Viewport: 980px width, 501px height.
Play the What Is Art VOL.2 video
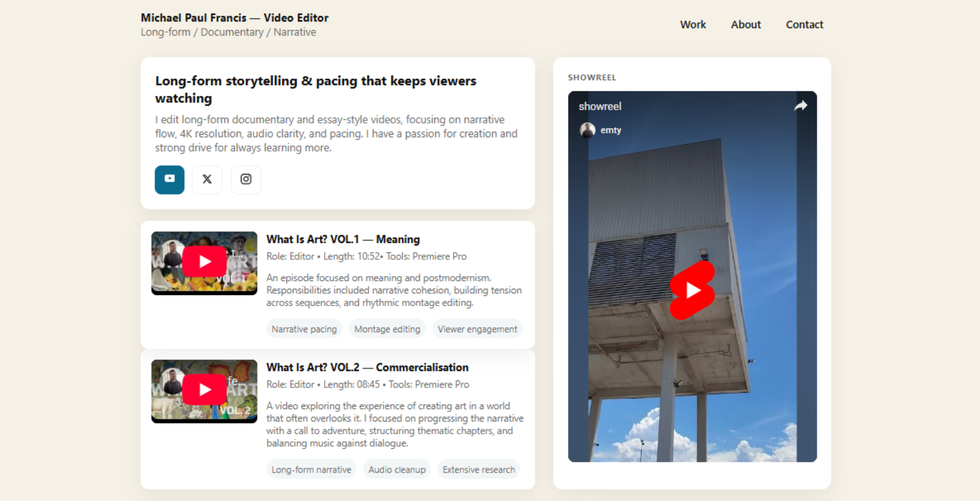(204, 390)
